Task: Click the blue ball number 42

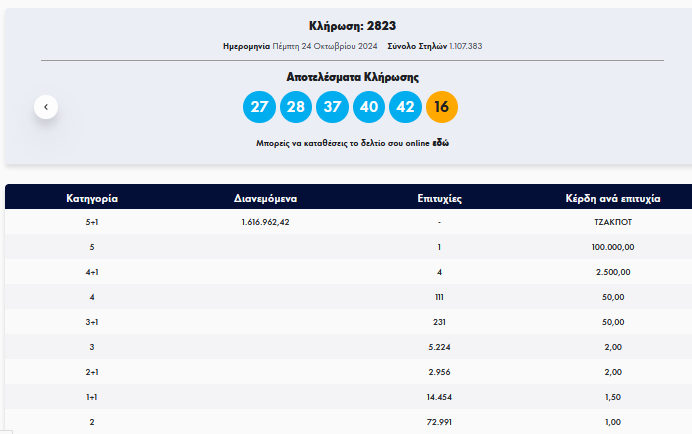Action: 405,106
